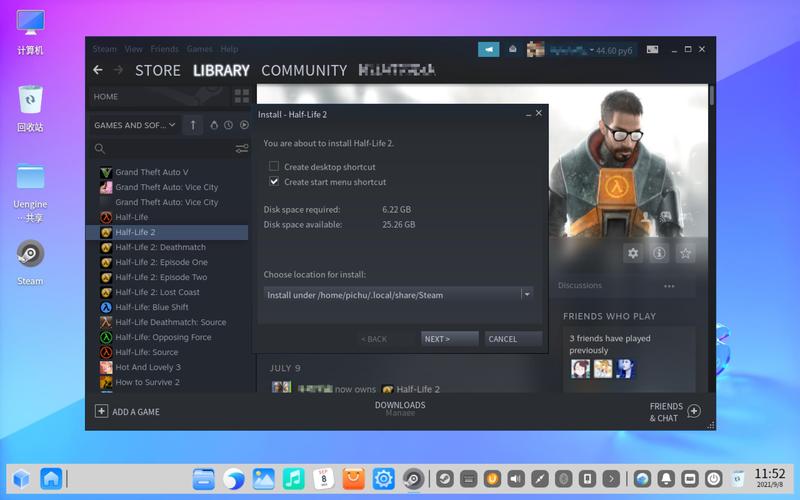Screen dimensions: 800x500
Task: Click the forward navigation arrow
Action: 118,70
